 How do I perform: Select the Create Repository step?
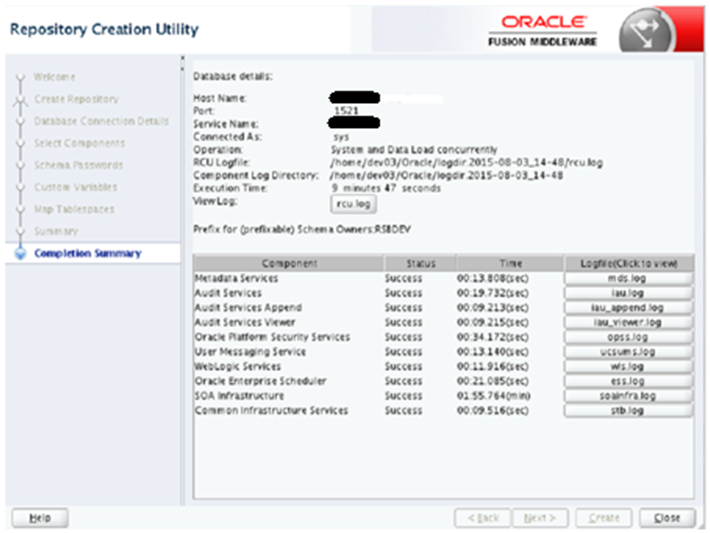coord(76,99)
